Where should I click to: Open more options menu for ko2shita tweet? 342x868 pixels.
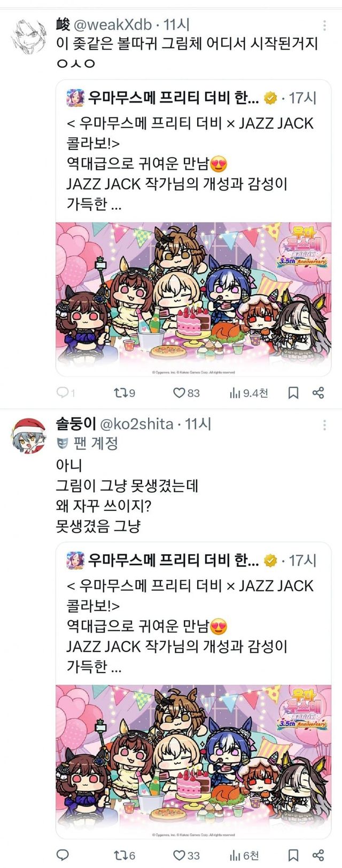[x=324, y=424]
